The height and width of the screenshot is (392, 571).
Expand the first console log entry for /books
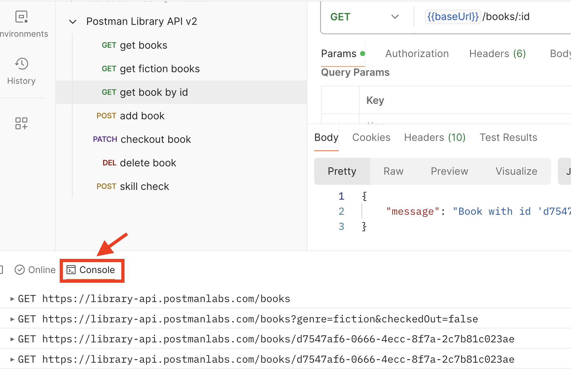pos(12,299)
